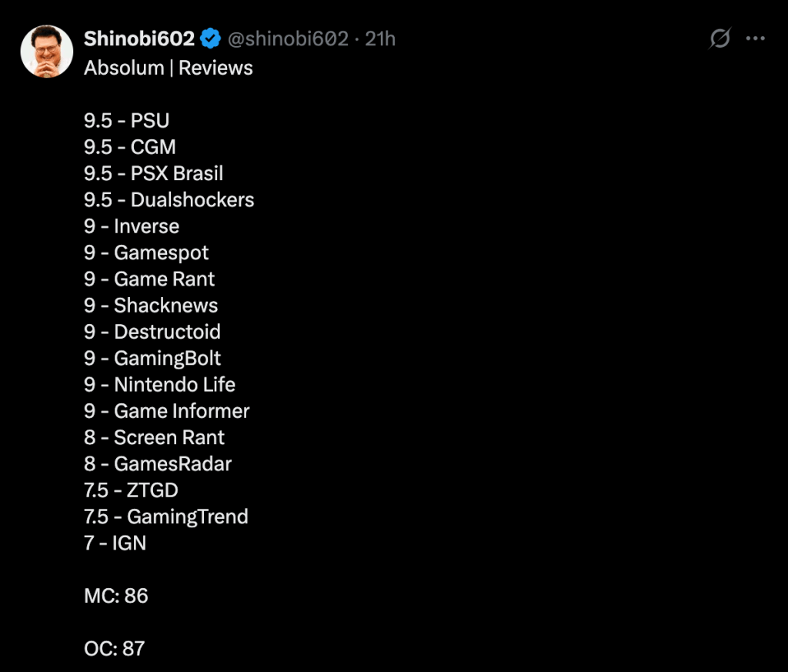Viewport: 788px width, 672px height.
Task: Click the "9.5 - PSX Brasil" line
Action: click(154, 173)
